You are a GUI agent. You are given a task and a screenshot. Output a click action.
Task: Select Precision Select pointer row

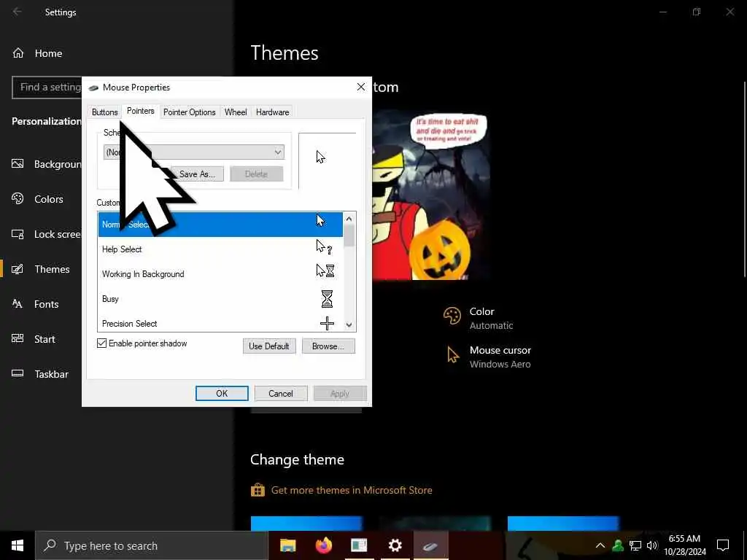pyautogui.click(x=220, y=322)
